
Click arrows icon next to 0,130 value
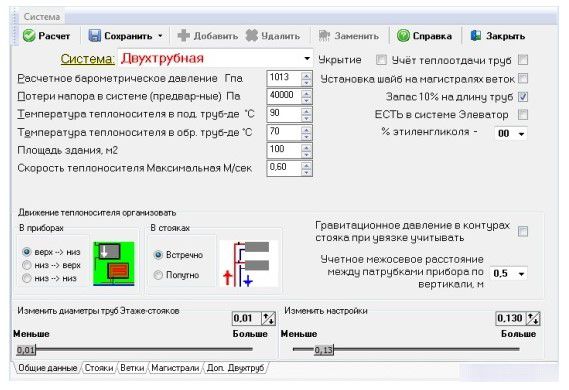pyautogui.click(x=533, y=319)
